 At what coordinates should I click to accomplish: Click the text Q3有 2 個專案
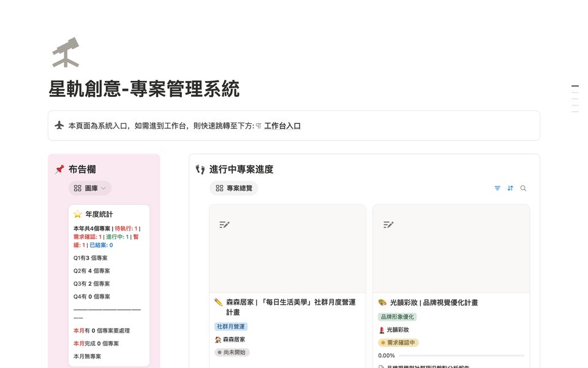(92, 283)
